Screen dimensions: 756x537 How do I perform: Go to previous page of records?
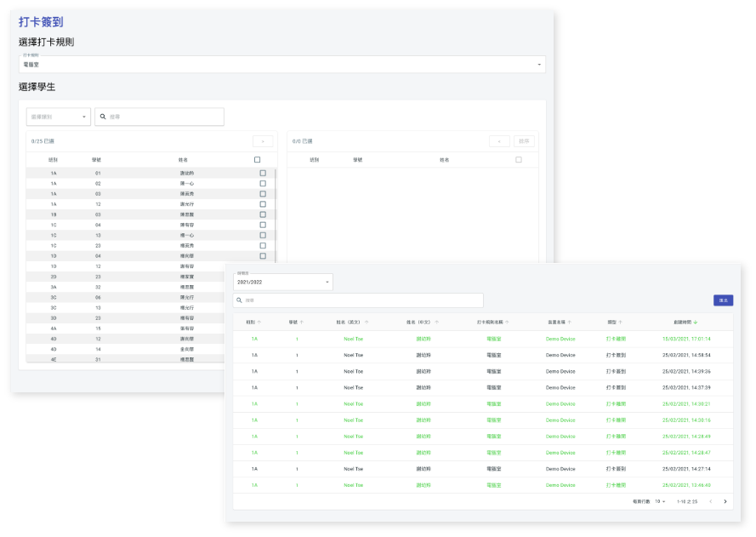coord(710,501)
